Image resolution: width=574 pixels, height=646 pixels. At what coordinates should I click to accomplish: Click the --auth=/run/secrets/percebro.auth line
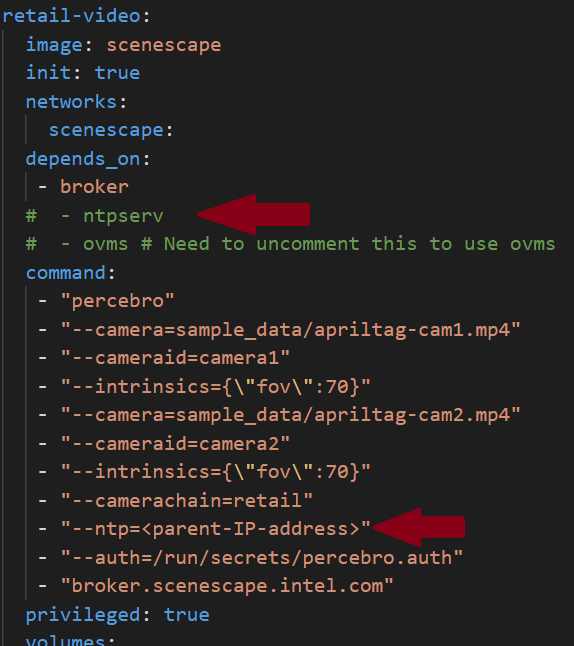(x=262, y=558)
